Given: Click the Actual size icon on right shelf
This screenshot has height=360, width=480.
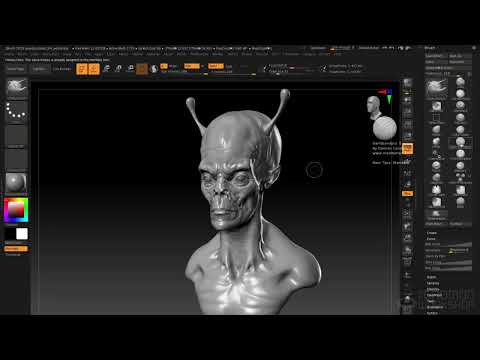Looking at the screenshot, I should point(407,124).
